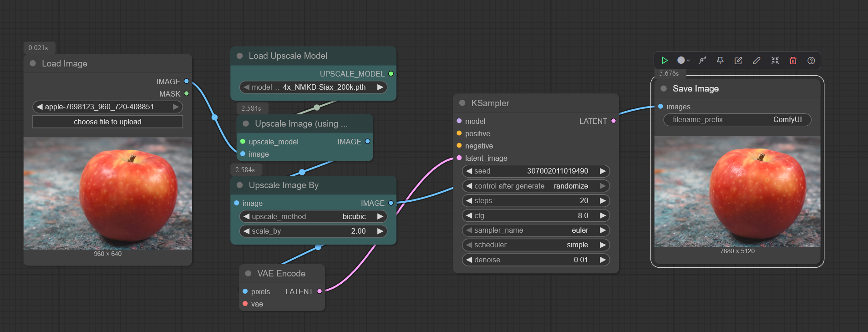Open the upscale_method bicubic dropdown
The width and height of the screenshot is (868, 332).
(x=313, y=216)
